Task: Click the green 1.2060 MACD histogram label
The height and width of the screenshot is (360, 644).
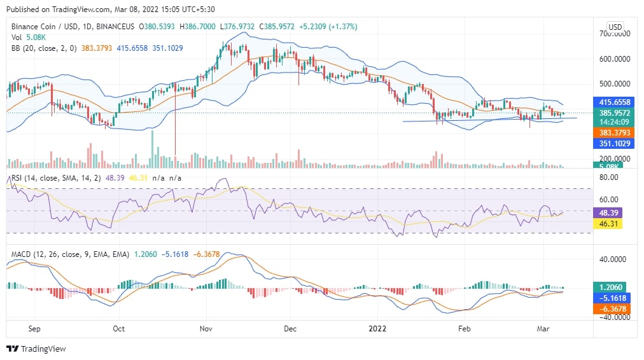Action: click(611, 287)
